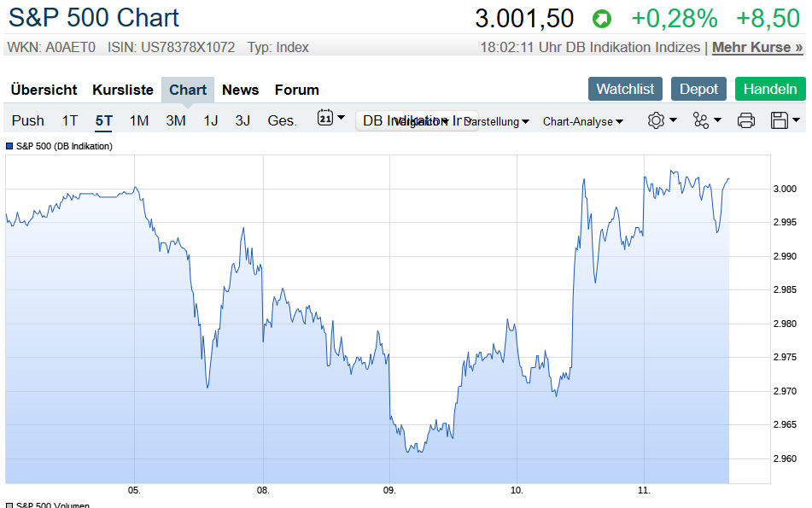Print the chart with printer icon
Image resolution: width=812 pixels, height=508 pixels.
(x=745, y=120)
